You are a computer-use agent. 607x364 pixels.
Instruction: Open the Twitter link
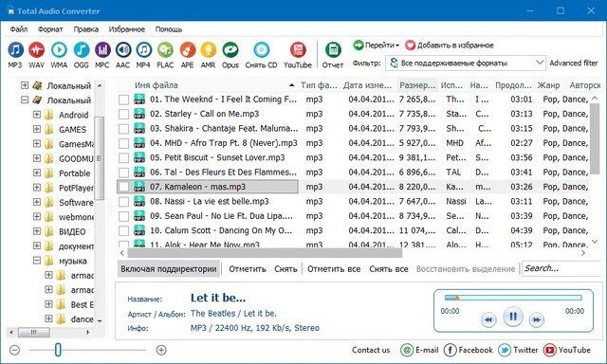[518, 350]
